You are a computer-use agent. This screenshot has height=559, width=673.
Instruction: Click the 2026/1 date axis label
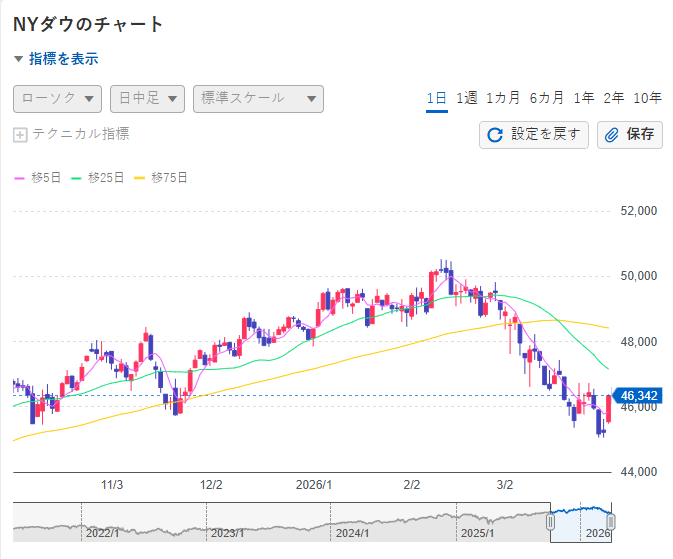(314, 485)
